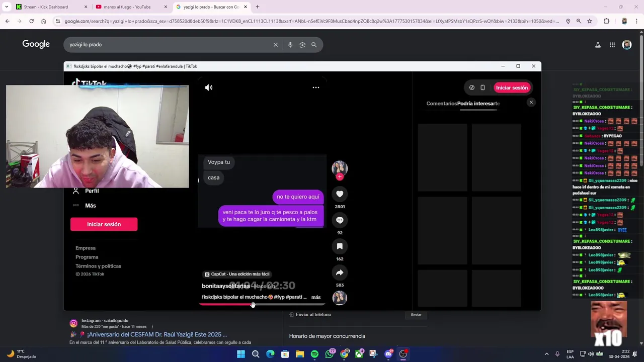Close the 'yazigi lo prado' Chrome tab
Viewport: 644px width, 362px height.
(x=246, y=7)
